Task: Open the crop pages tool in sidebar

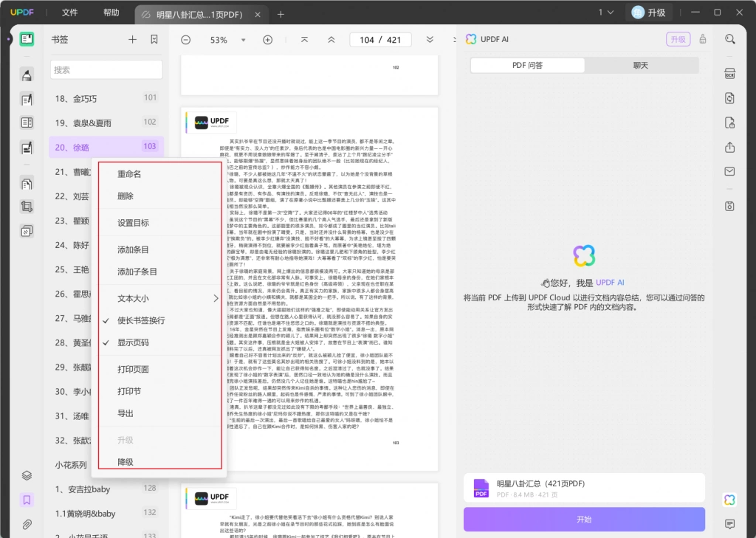Action: pos(27,207)
